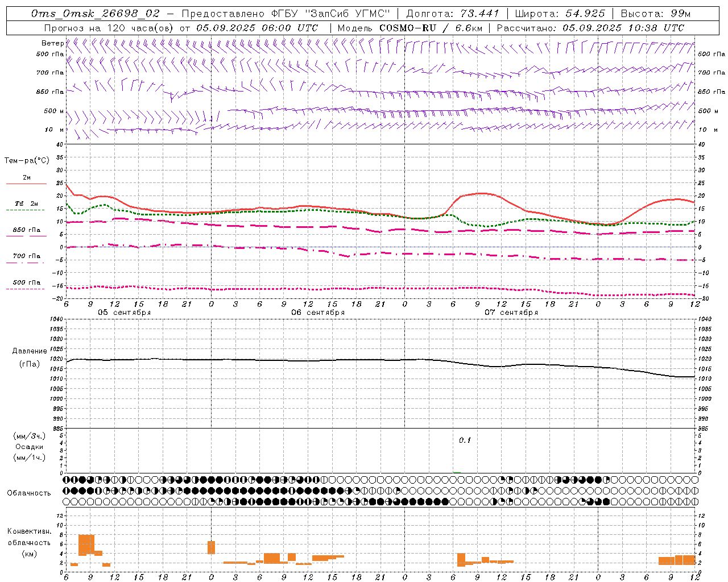This screenshot has height=582, width=728.
Task: Click tallest orange convective bar on 05 сентября
Action: coord(86,545)
